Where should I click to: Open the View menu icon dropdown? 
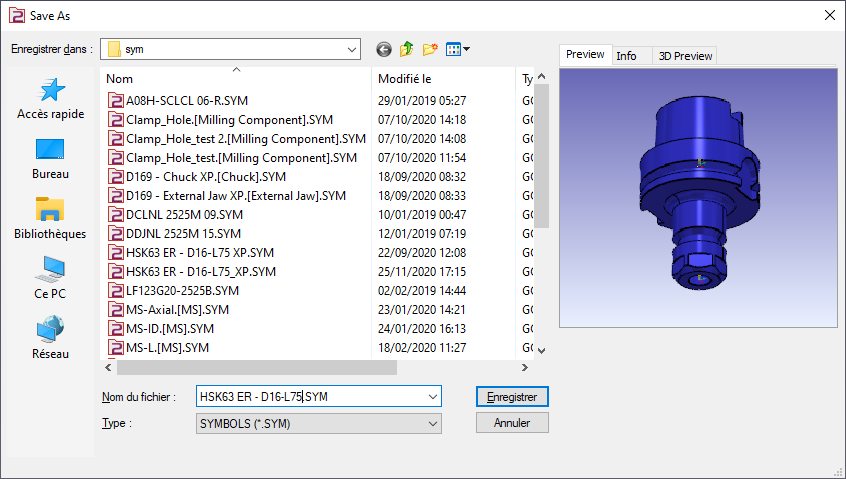[x=458, y=49]
